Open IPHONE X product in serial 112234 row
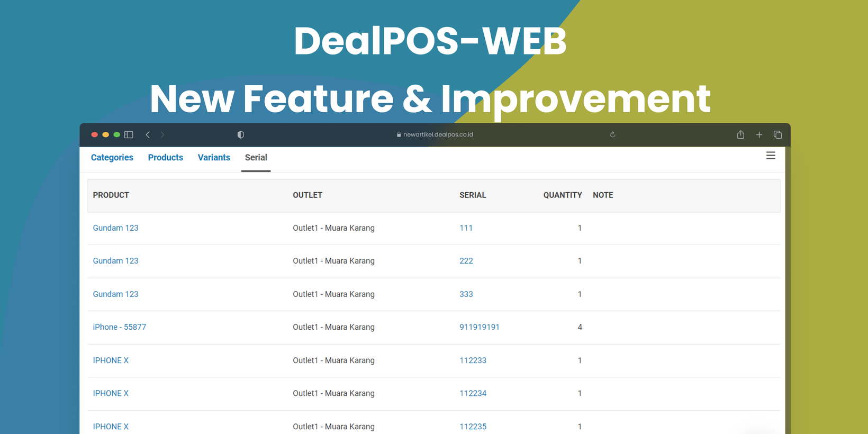 point(111,393)
